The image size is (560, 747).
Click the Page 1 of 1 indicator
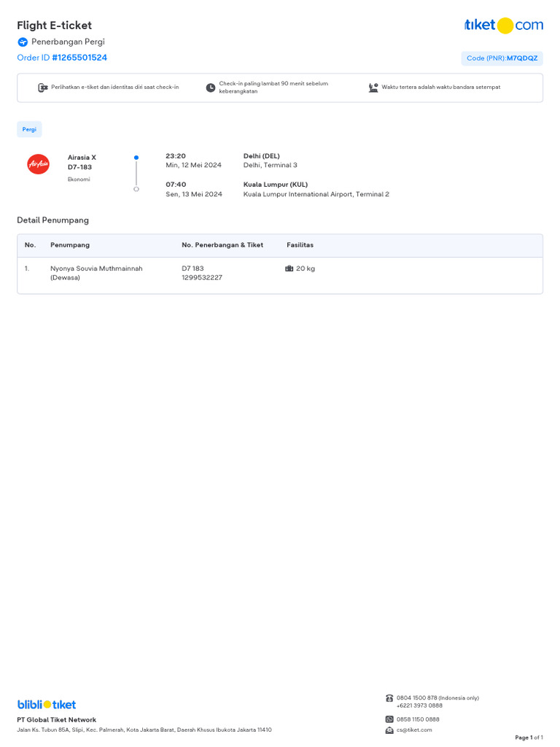[529, 738]
